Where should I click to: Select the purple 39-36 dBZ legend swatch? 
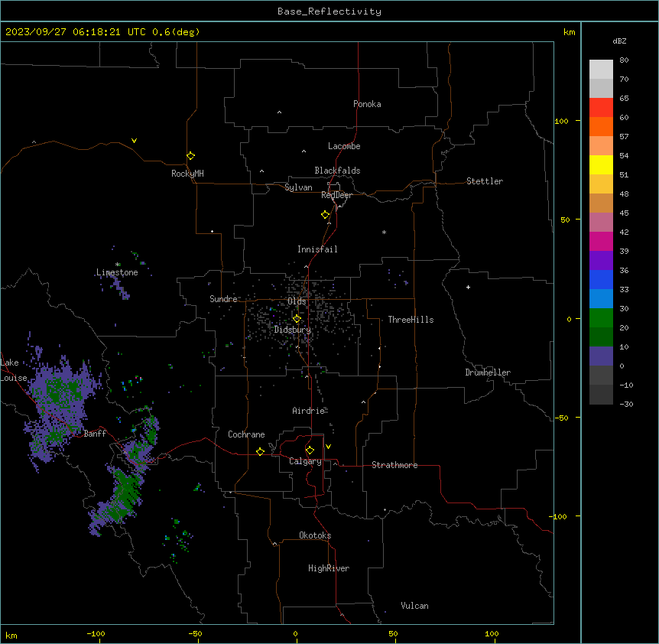point(601,261)
